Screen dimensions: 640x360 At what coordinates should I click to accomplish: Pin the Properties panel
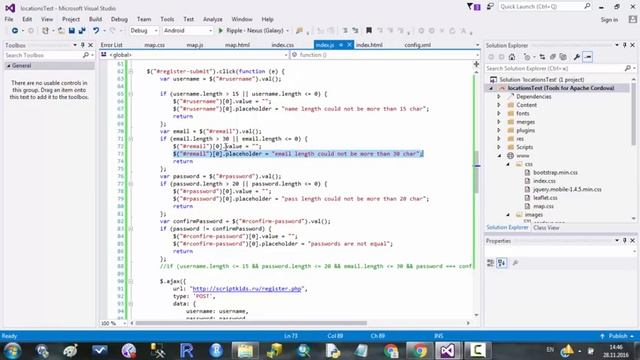[x=624, y=241]
